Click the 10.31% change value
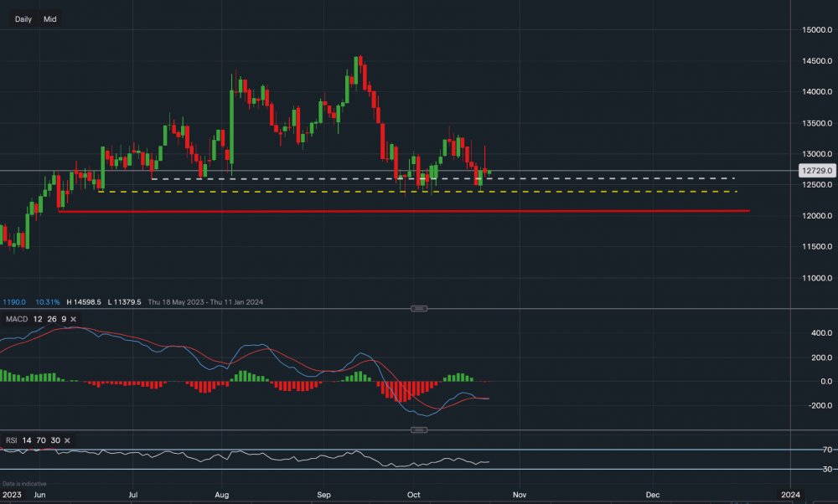838x504 pixels. point(46,301)
